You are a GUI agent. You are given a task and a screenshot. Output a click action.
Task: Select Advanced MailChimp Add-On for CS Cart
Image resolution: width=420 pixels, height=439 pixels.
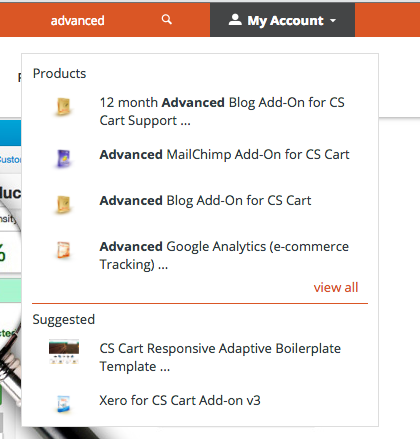click(x=224, y=155)
